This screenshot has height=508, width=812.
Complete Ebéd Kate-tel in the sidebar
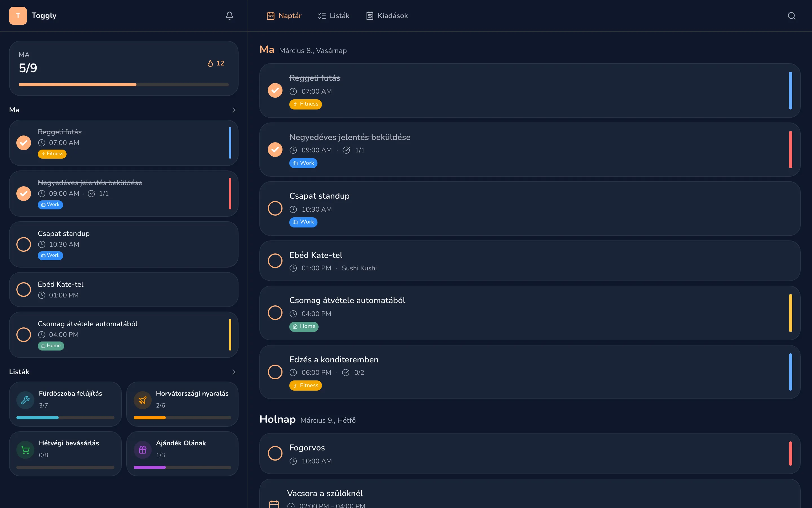tap(24, 290)
